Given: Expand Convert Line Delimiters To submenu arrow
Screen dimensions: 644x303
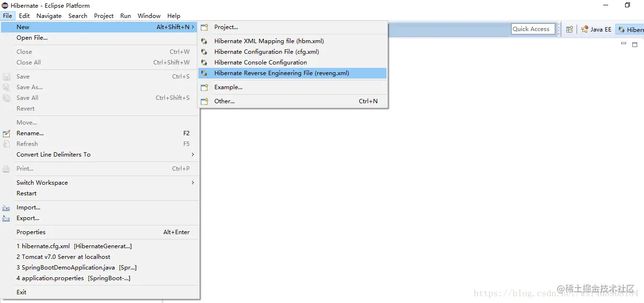Looking at the screenshot, I should pyautogui.click(x=193, y=154).
